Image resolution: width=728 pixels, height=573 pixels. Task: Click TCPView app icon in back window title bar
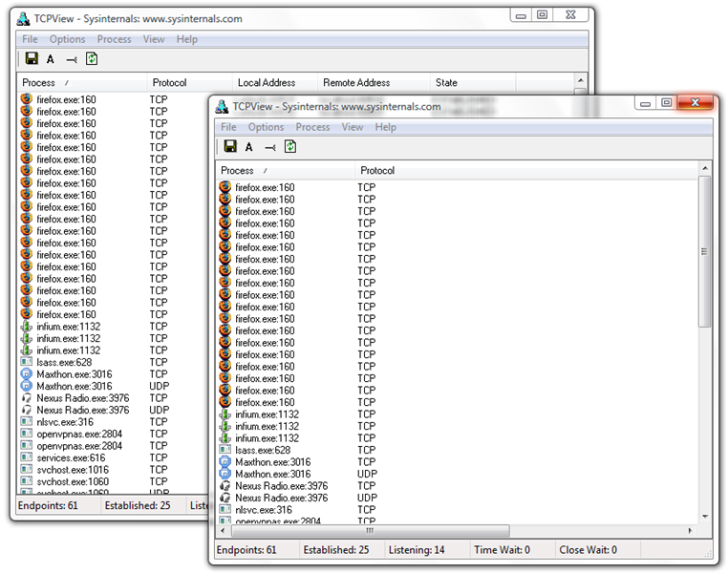point(23,18)
